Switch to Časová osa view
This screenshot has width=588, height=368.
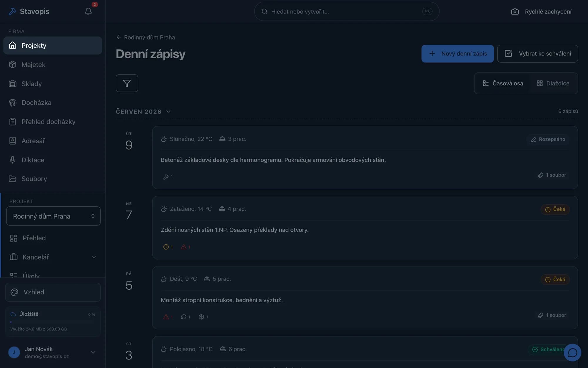pyautogui.click(x=503, y=83)
